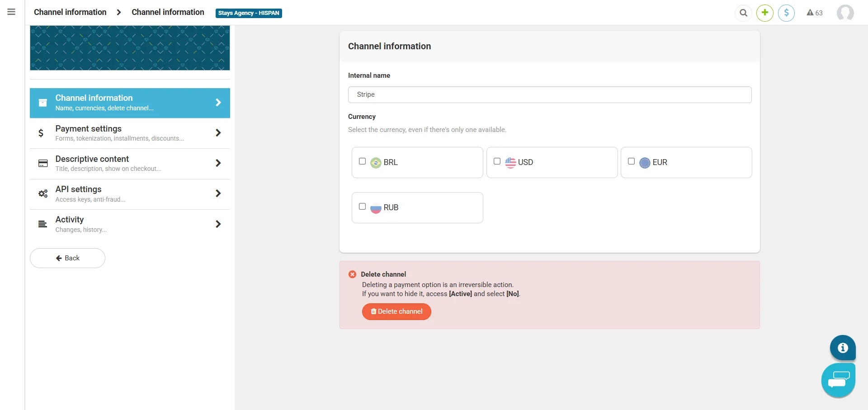
Task: Go back using the Back button
Action: [x=67, y=258]
